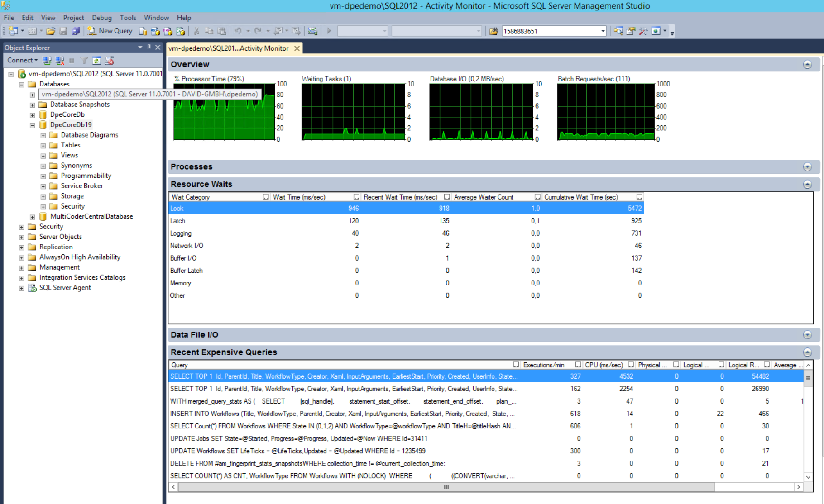The image size is (824, 504).
Task: Expand the Tables folder
Action: coord(43,145)
